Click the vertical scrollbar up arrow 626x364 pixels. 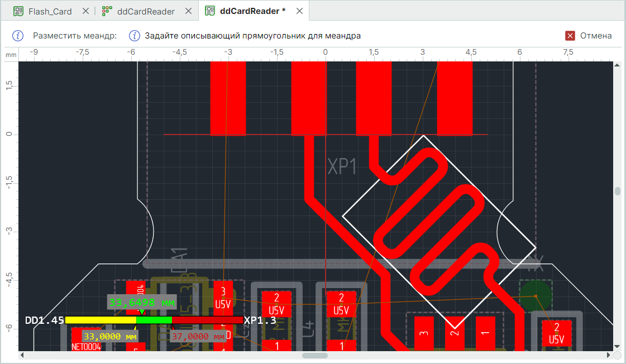tap(617, 65)
